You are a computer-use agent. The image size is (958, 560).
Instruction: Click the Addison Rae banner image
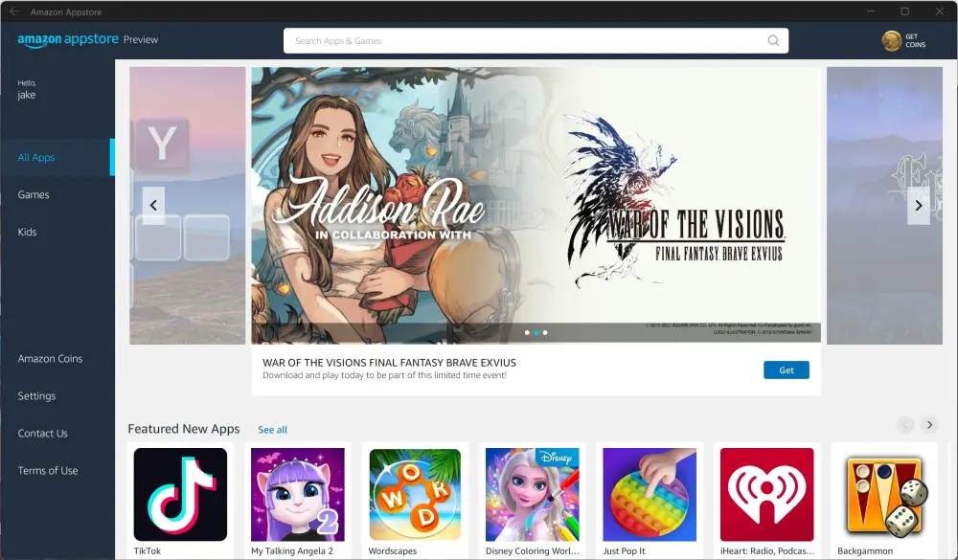(x=536, y=205)
